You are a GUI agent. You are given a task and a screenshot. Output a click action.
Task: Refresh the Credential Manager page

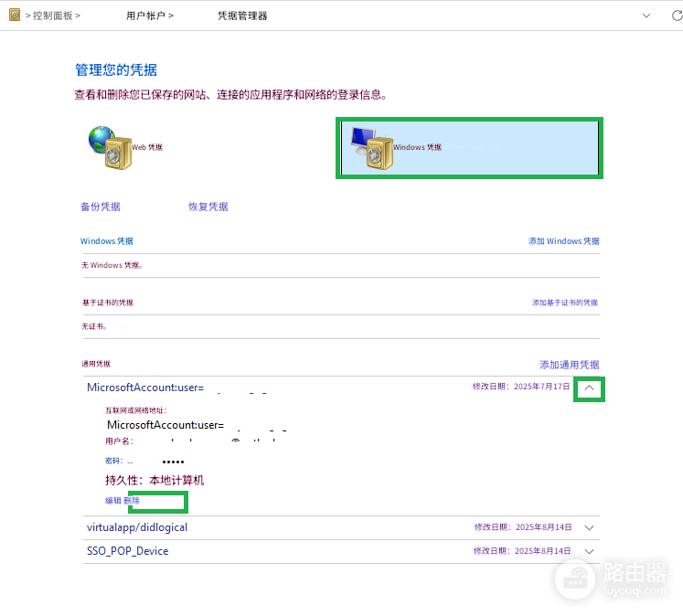[677, 16]
